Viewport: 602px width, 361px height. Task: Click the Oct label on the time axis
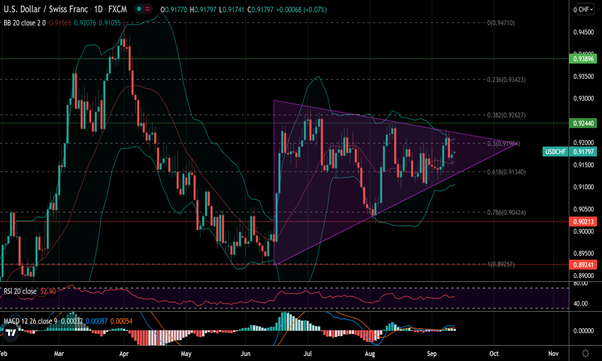(x=494, y=354)
